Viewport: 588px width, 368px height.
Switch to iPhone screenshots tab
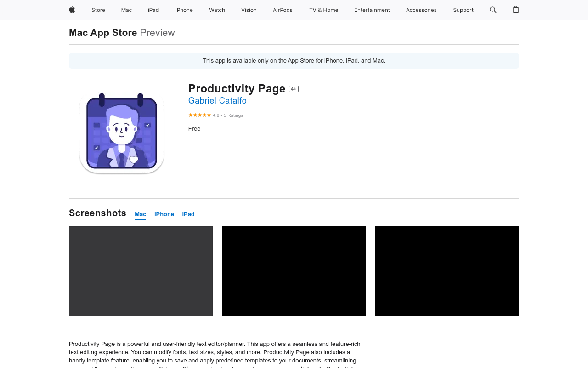click(x=164, y=214)
